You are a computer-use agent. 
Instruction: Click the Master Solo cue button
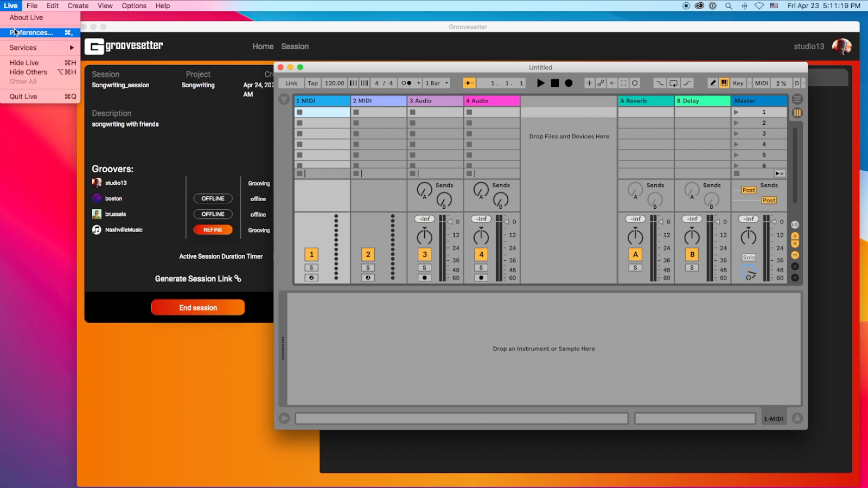coord(749,258)
